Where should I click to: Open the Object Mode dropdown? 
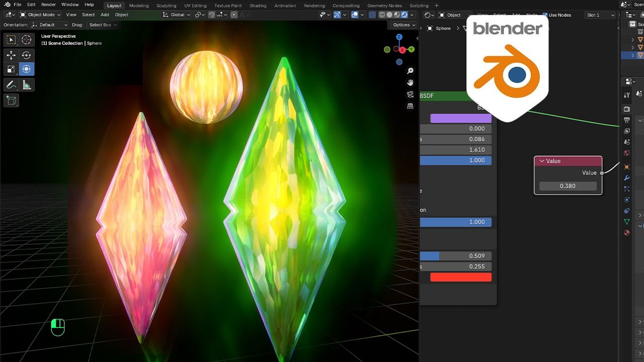point(41,15)
